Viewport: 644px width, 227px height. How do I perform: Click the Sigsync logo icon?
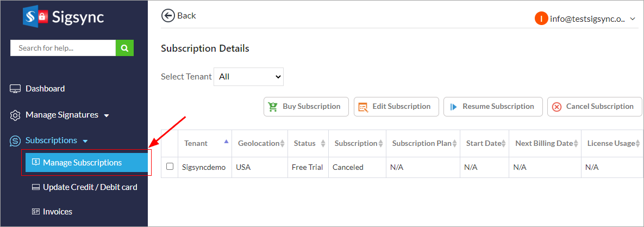pos(36,16)
